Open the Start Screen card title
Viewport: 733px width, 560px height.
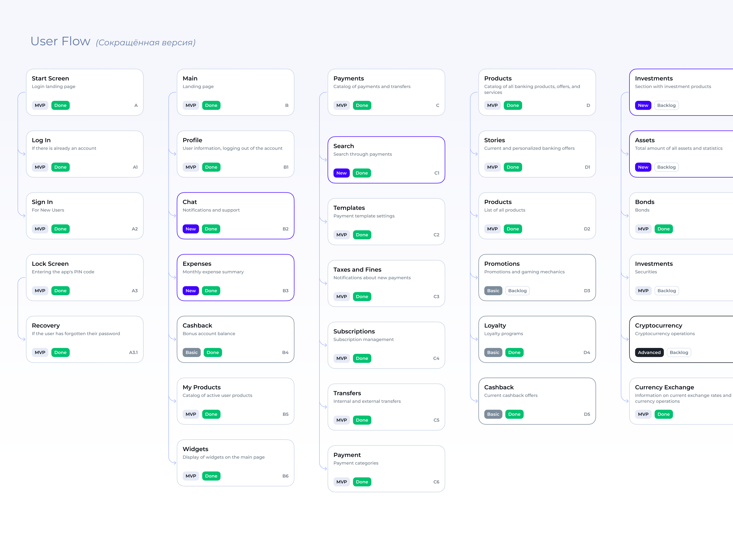pos(50,78)
